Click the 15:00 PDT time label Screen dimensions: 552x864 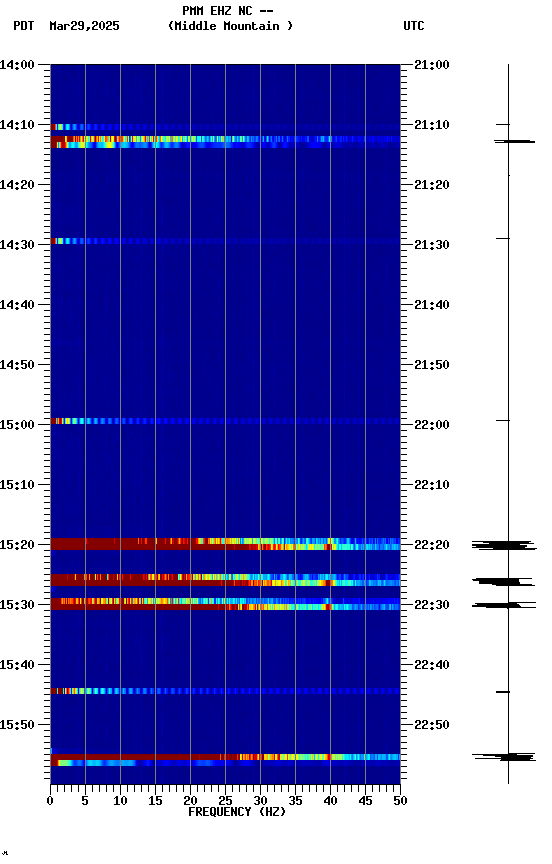coord(17,425)
